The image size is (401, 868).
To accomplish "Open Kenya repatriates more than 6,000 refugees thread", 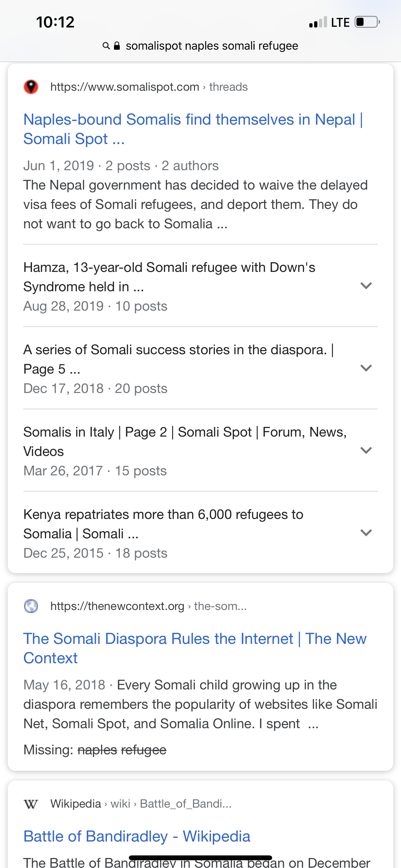I will (x=163, y=524).
